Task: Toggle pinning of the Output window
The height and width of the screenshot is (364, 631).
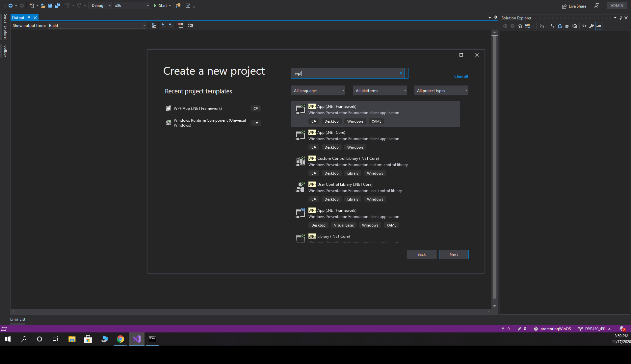Action: [29, 17]
